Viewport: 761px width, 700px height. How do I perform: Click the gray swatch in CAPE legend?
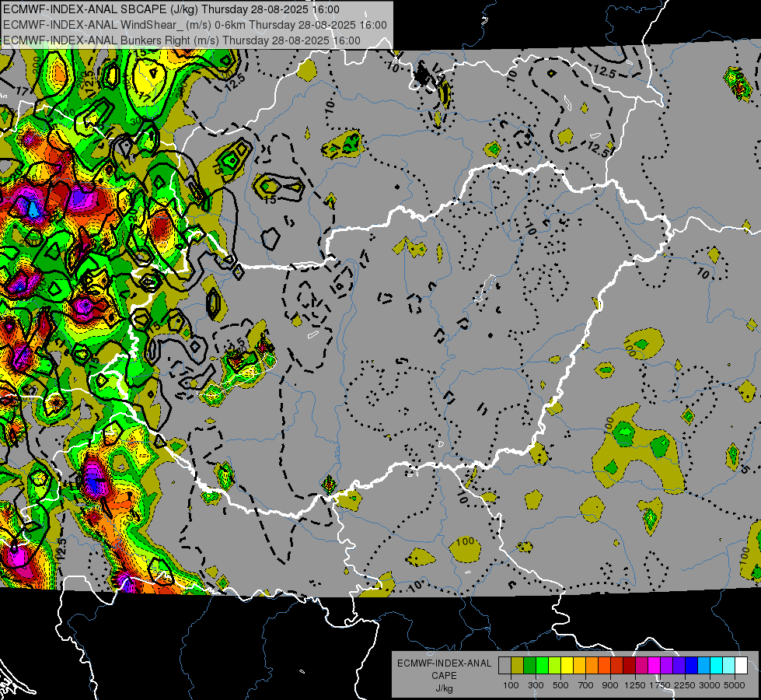click(x=504, y=665)
